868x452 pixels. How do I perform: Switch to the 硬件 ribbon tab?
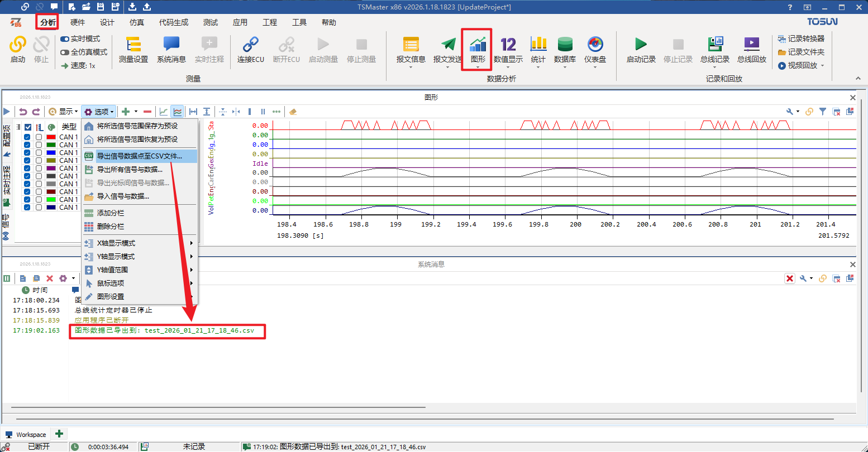78,22
